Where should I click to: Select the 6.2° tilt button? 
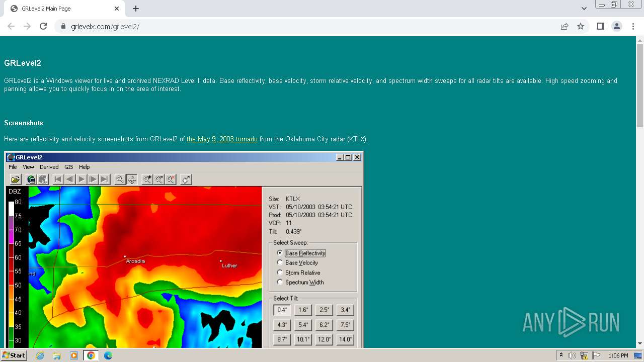pos(324,325)
